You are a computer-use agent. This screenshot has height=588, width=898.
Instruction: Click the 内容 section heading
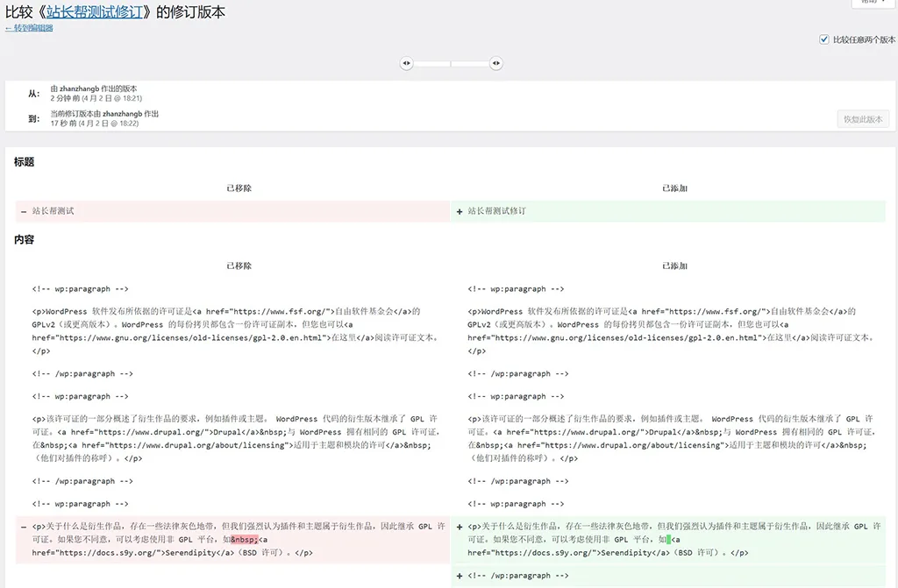(x=24, y=239)
